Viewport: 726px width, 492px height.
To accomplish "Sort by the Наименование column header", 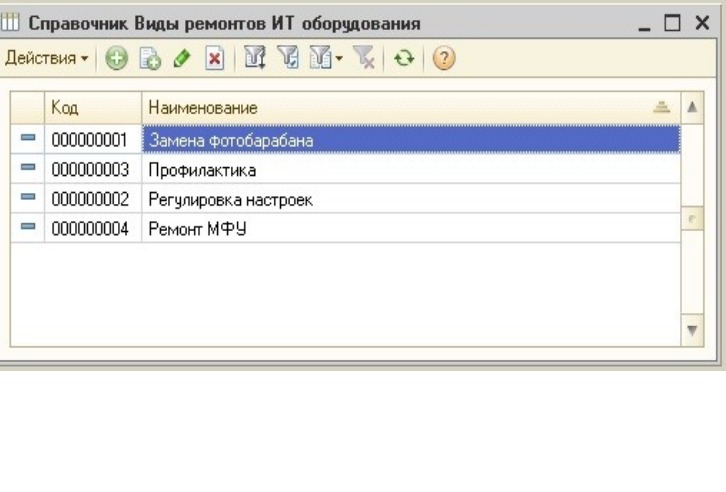I will 411,108.
